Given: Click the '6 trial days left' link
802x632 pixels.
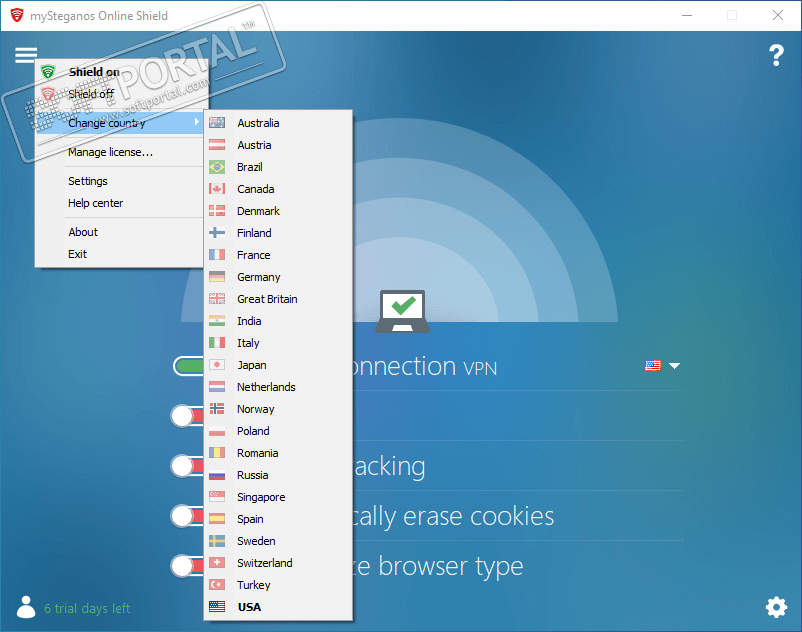Looking at the screenshot, I should 87,608.
